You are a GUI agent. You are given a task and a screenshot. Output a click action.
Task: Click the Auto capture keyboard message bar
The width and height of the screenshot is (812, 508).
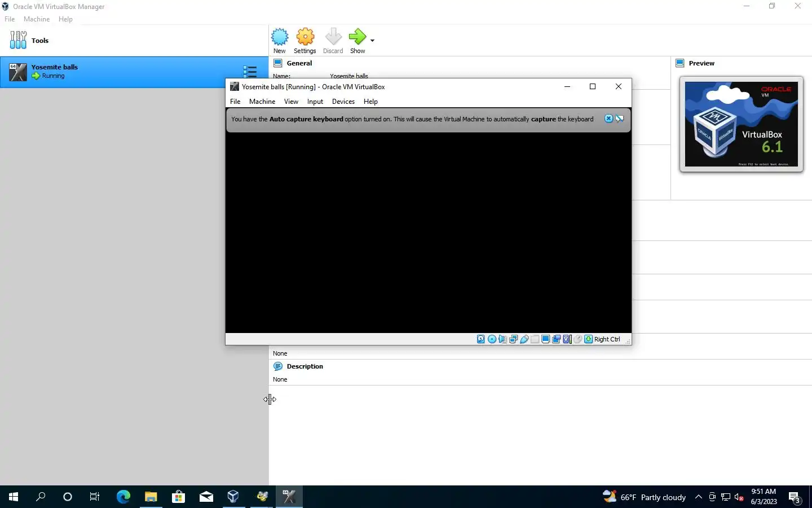click(x=429, y=120)
